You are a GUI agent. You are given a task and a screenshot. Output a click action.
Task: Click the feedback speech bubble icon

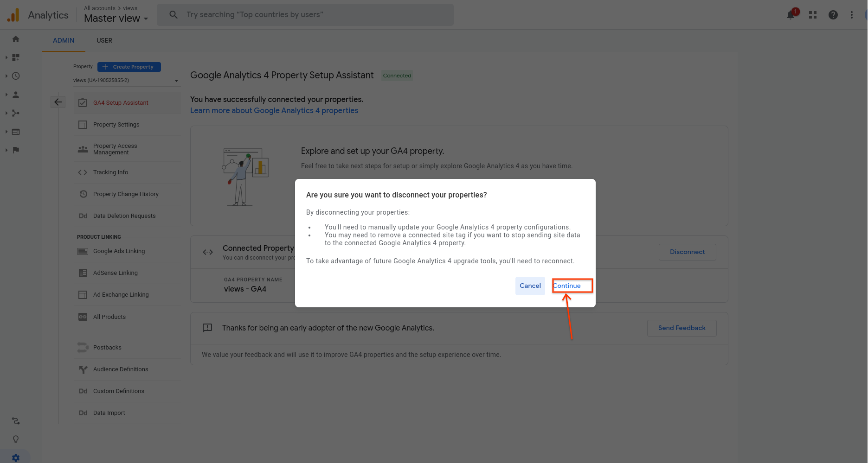click(x=207, y=328)
